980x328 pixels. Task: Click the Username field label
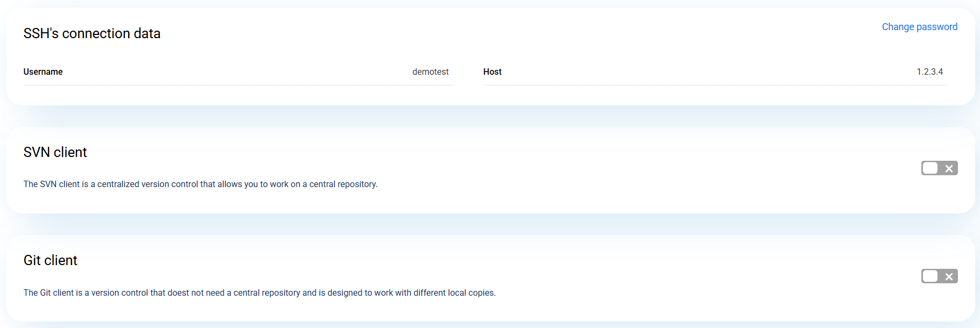[43, 72]
